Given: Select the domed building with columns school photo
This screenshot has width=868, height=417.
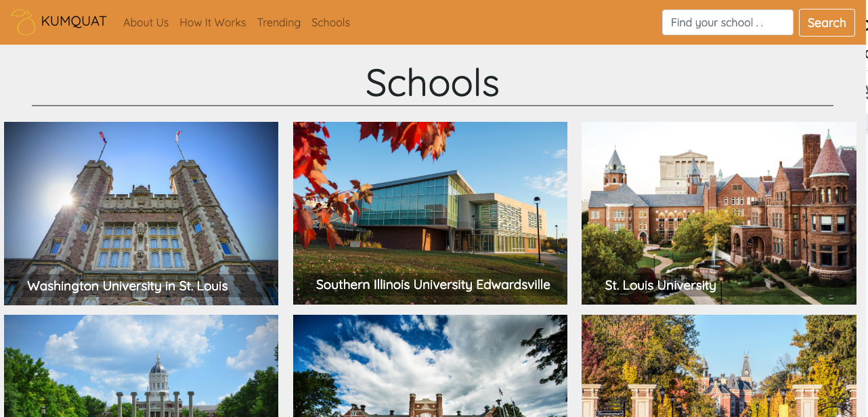Looking at the screenshot, I should [x=141, y=366].
